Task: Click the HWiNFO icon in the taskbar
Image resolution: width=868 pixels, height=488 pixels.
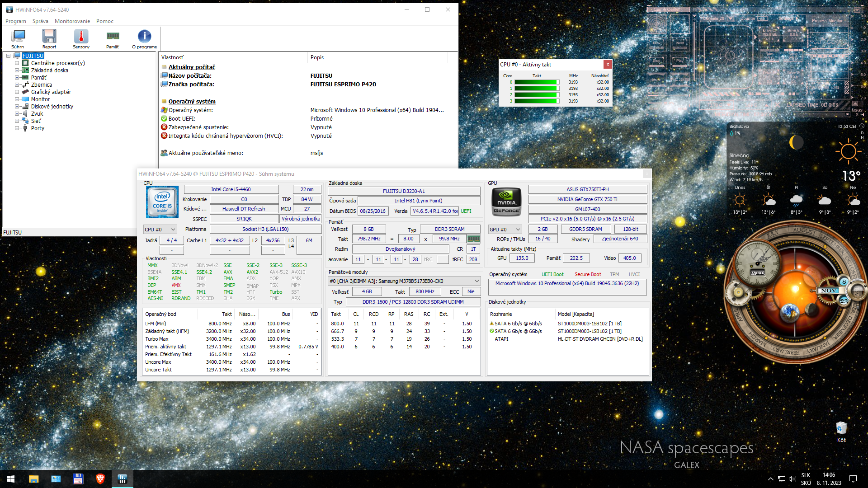Action: (122, 479)
